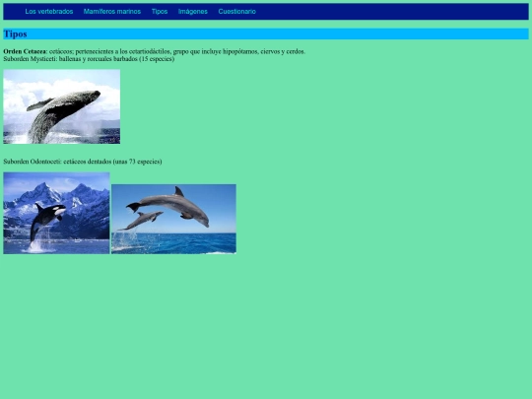Screen dimensions: 532x399
Task: Click the Suborden Mysticeti line
Action: pos(89,59)
